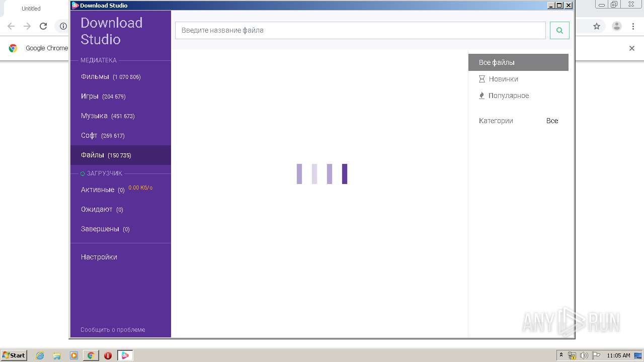
Task: Open the Музыка section in sidebar
Action: pyautogui.click(x=121, y=116)
